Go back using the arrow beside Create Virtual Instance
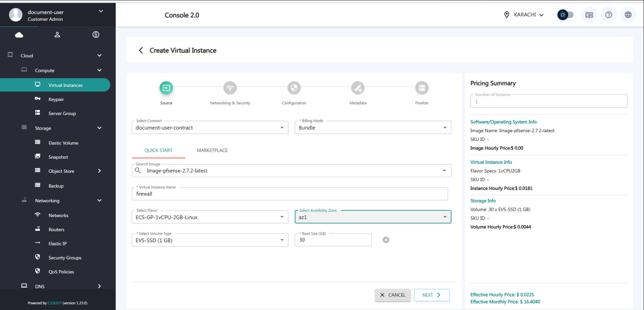Image resolution: width=644 pixels, height=310 pixels. [140, 50]
